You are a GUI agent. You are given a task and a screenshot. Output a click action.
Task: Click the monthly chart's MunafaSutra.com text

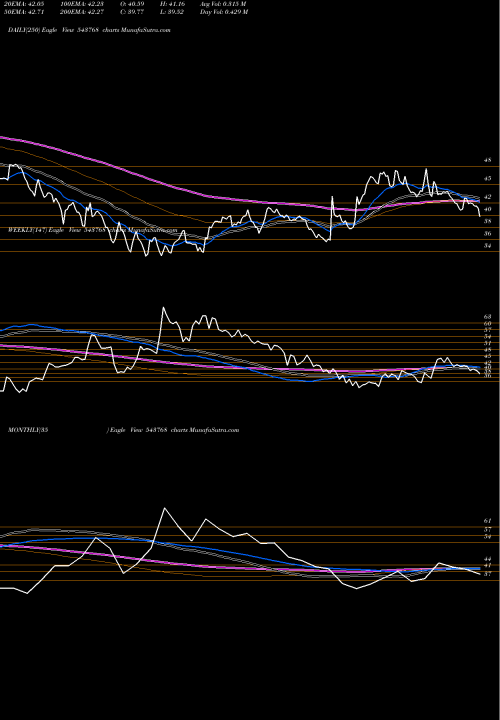pos(214,430)
